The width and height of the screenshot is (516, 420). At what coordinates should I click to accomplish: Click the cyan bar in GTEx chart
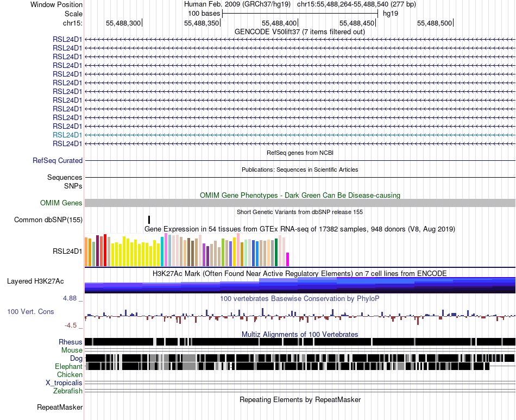pos(162,252)
